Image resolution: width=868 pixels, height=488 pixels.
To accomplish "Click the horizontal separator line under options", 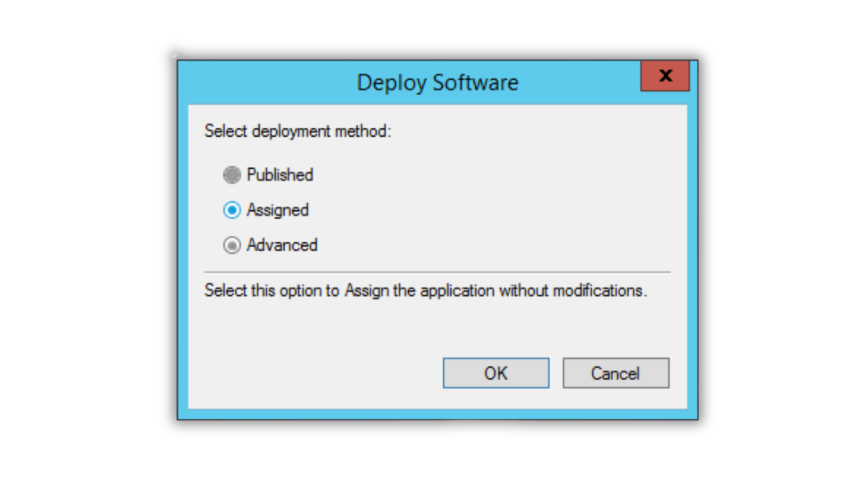I will pyautogui.click(x=437, y=272).
